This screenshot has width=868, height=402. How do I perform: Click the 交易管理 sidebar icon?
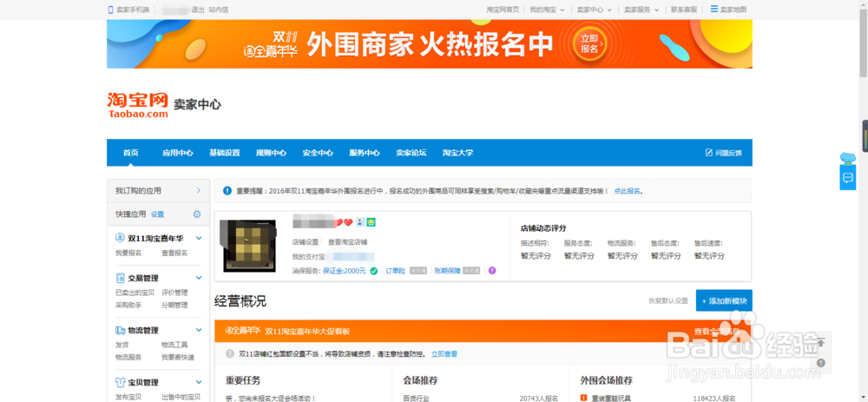click(x=120, y=278)
